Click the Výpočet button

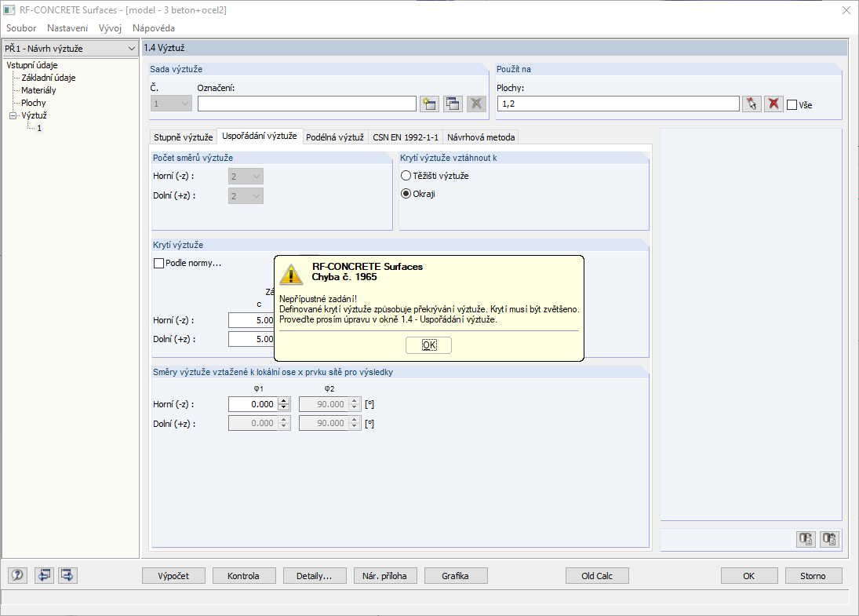pyautogui.click(x=173, y=576)
